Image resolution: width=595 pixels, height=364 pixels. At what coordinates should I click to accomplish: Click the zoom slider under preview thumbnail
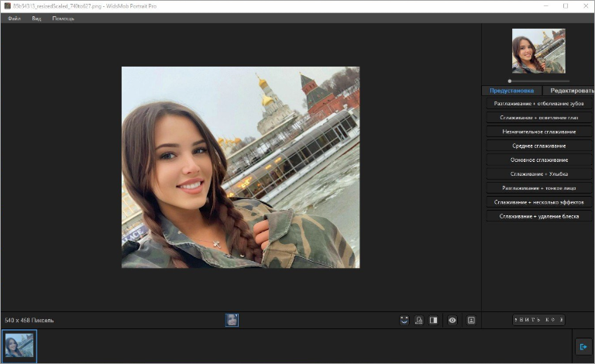(539, 81)
